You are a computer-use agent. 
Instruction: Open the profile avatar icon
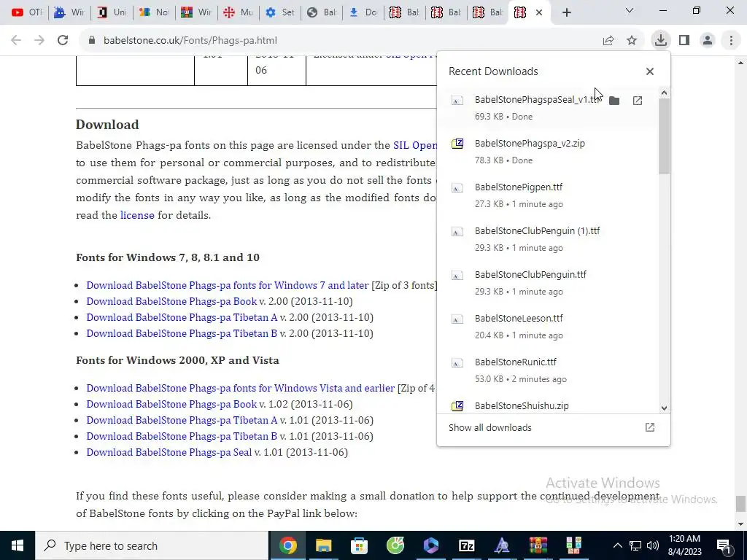click(x=708, y=41)
